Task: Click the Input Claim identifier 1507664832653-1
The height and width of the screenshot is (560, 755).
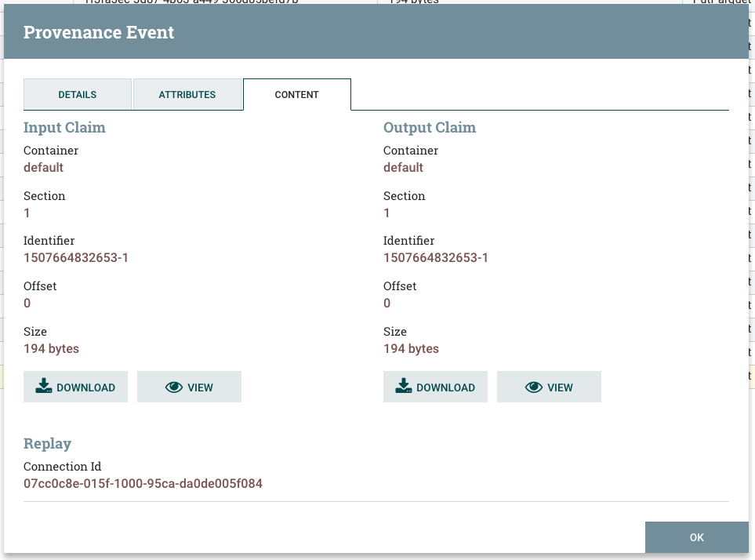Action: (77, 257)
